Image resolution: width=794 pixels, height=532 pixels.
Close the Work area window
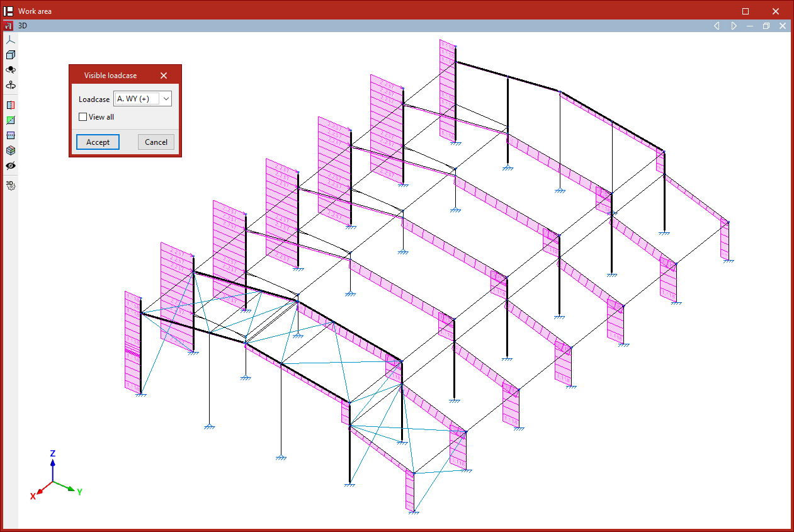tap(776, 11)
